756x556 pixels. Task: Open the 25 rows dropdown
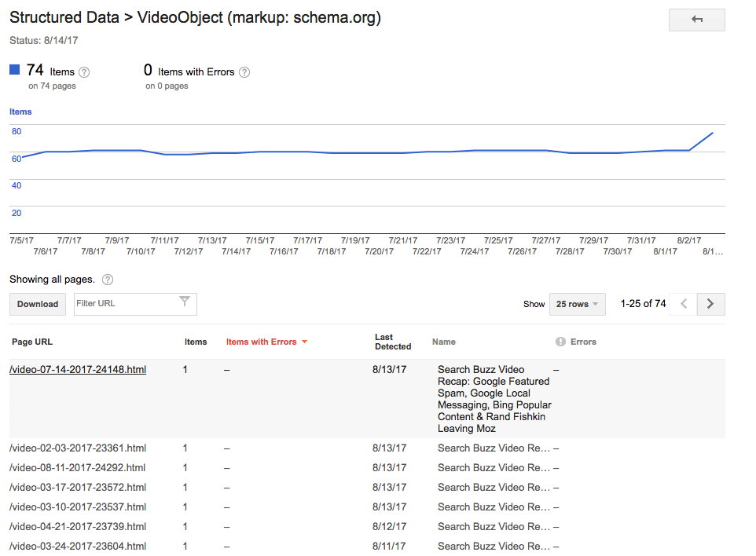tap(578, 304)
